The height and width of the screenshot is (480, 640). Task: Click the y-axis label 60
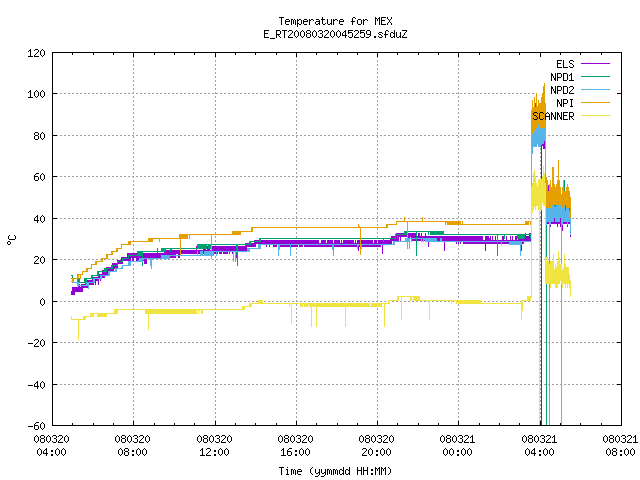[x=40, y=177]
